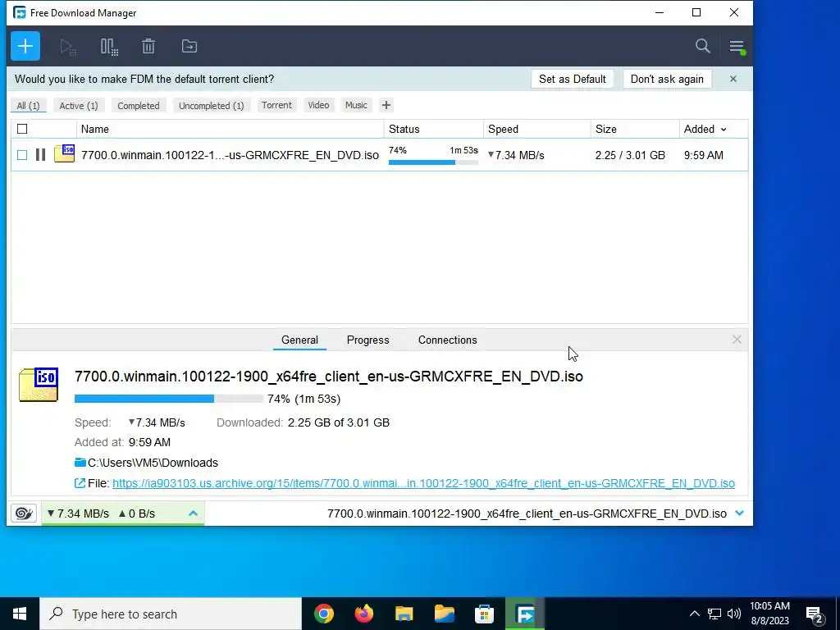The image size is (840, 630).
Task: Show the Video filter
Action: click(319, 105)
